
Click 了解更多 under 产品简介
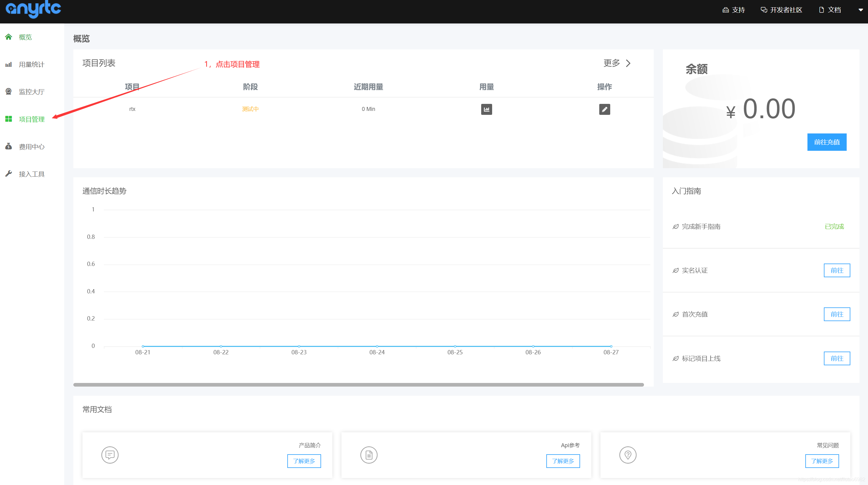click(304, 461)
